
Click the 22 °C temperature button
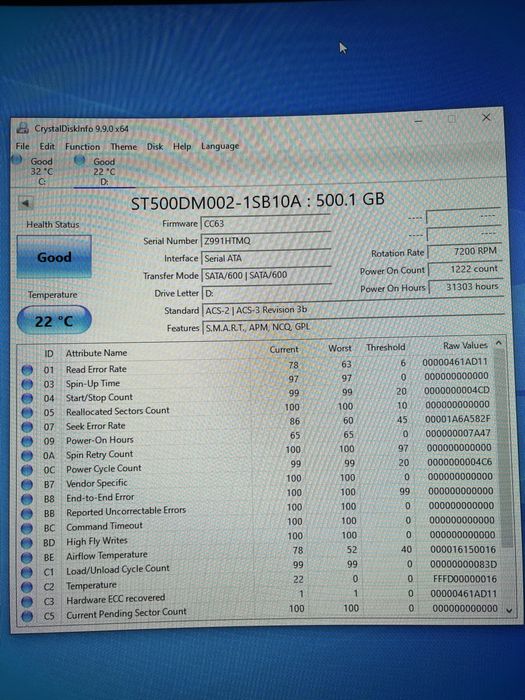(54, 320)
